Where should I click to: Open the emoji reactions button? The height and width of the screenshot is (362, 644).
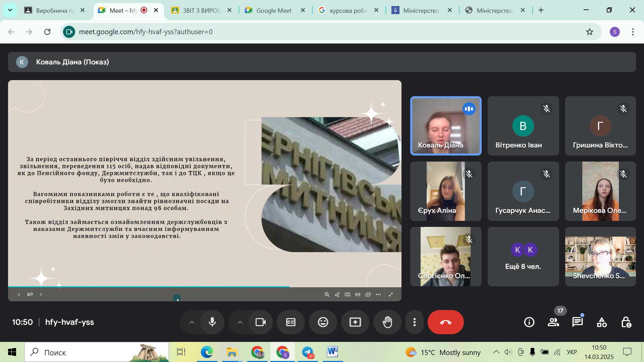pyautogui.click(x=323, y=322)
